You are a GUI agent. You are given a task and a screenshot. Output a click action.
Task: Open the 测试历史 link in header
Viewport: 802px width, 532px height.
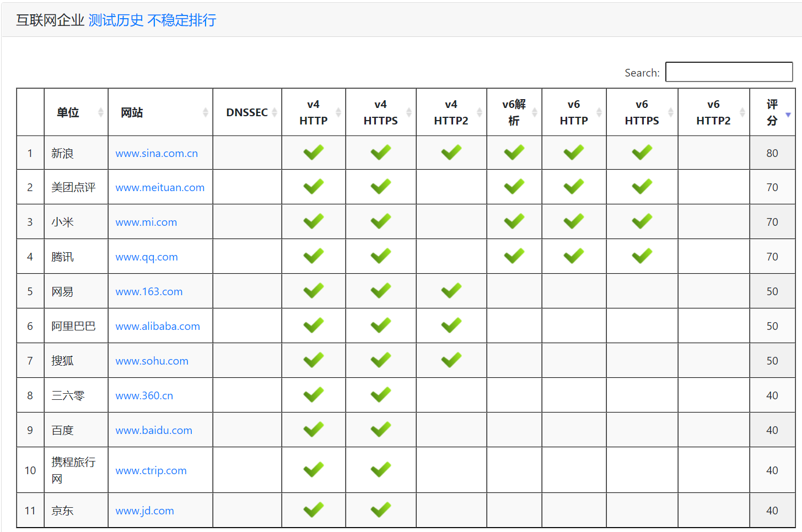point(116,20)
